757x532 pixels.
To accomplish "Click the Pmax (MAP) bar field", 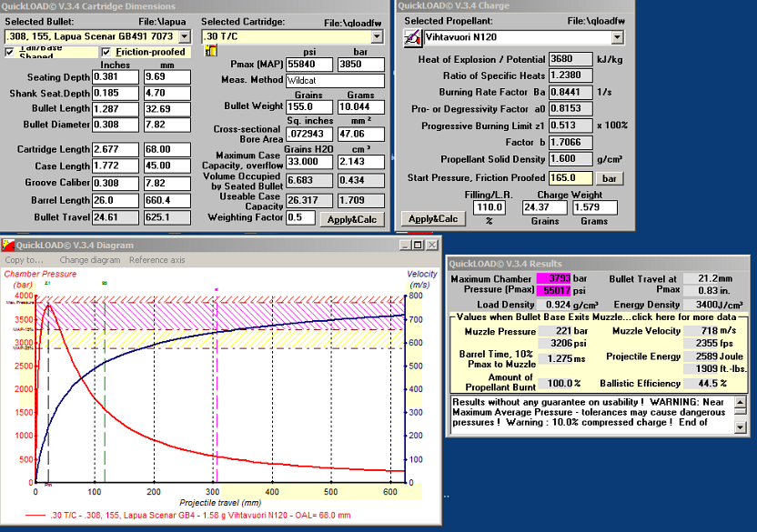I will [361, 65].
